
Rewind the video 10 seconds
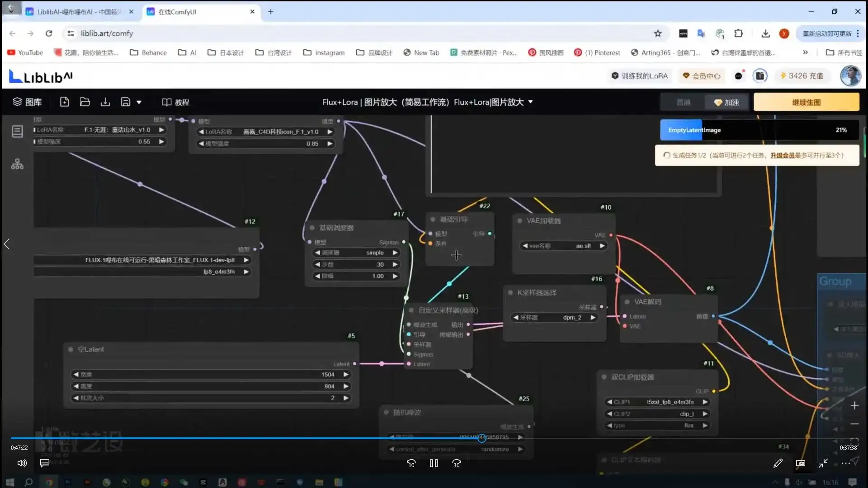[411, 464]
